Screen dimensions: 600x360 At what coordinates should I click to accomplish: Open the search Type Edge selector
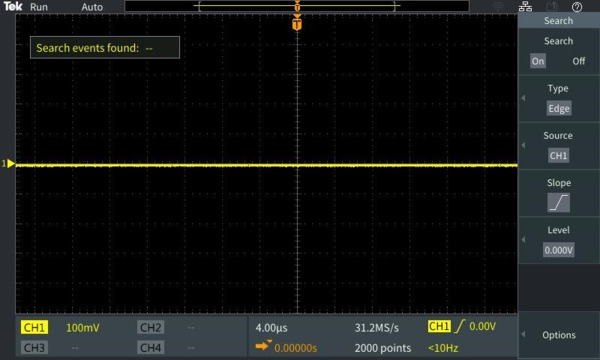(x=559, y=109)
